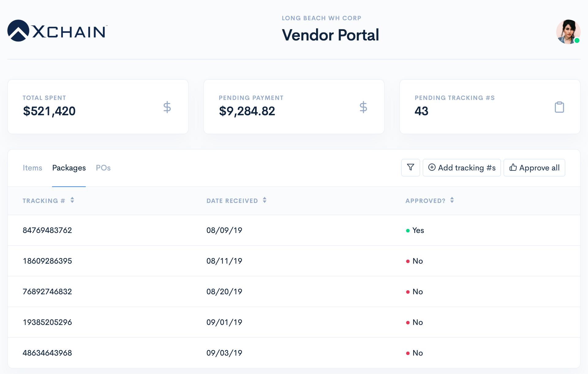588x374 pixels.
Task: Click the dollar icon on Pending Payment card
Action: click(363, 107)
